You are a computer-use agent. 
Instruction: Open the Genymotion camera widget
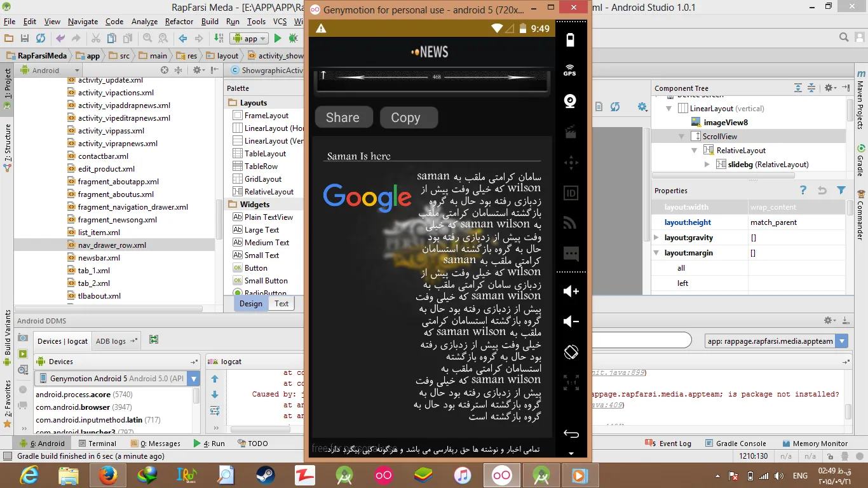(570, 101)
